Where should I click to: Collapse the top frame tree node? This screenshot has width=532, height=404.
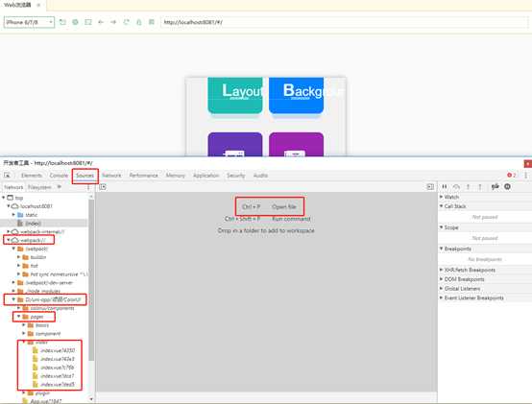[x=4, y=198]
